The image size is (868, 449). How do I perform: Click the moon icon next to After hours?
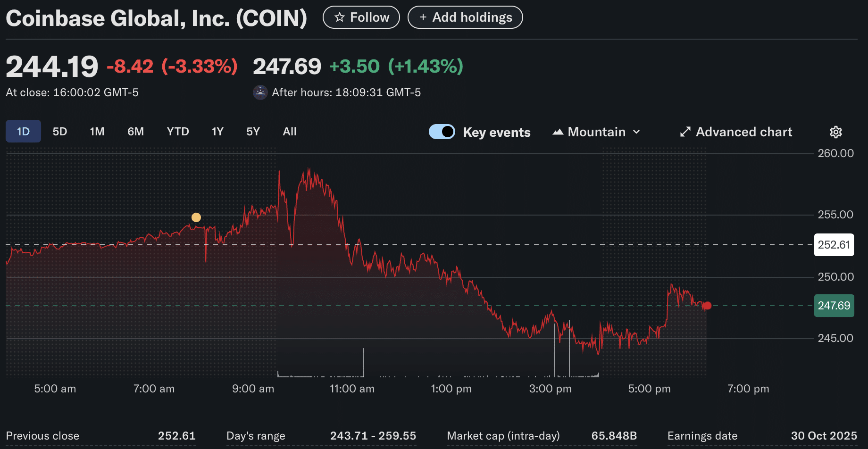(260, 92)
